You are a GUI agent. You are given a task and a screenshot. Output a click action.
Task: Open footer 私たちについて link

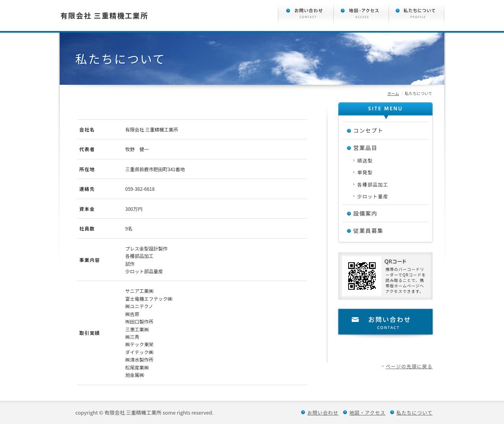coord(415,413)
